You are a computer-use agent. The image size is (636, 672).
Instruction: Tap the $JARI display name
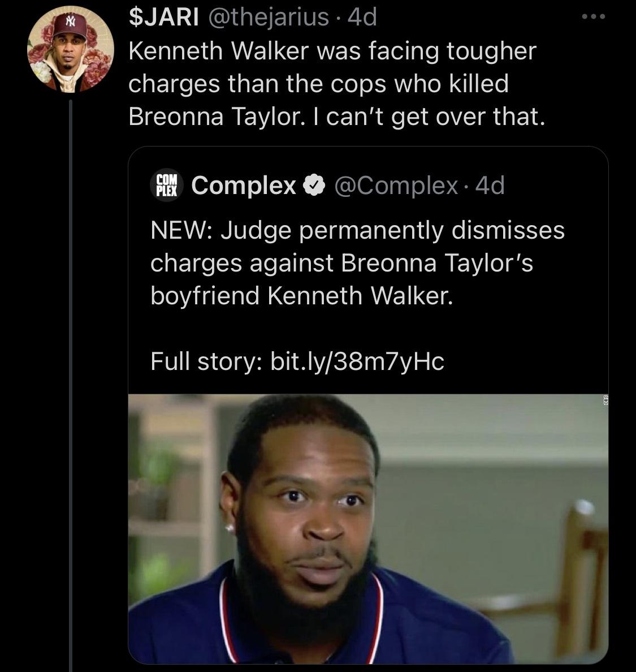coord(163,17)
